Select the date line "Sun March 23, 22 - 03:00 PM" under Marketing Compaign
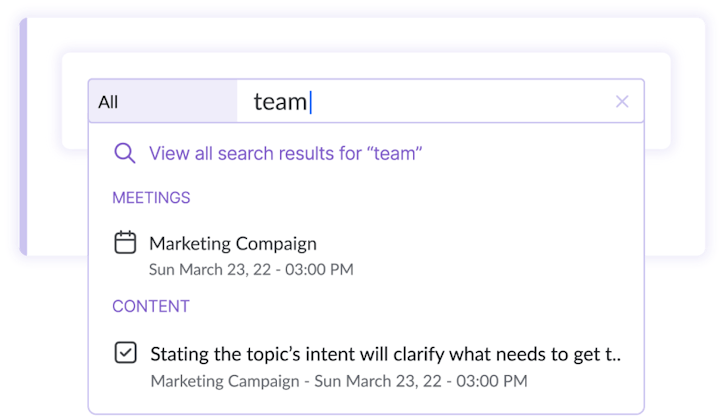Image resolution: width=724 pixels, height=419 pixels. point(251,269)
